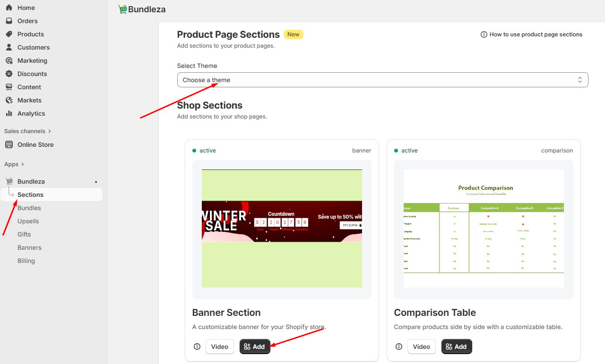Go to Upsells in Bundleza menu

(x=28, y=221)
